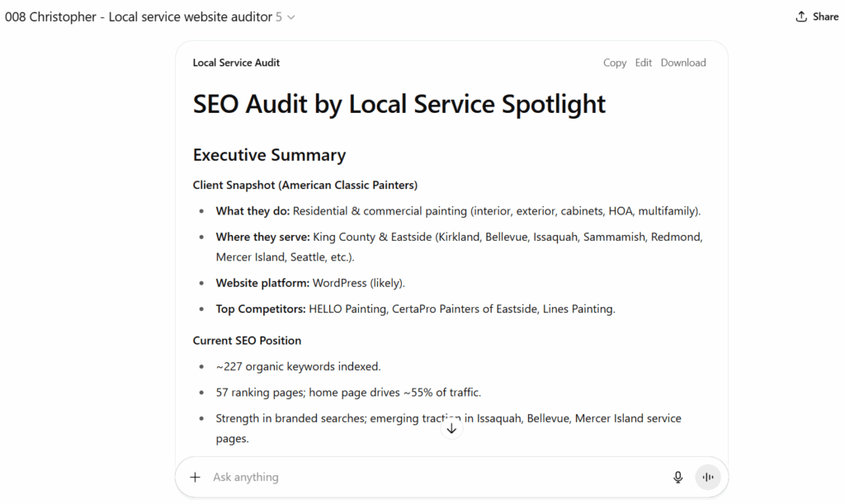Image resolution: width=845 pixels, height=504 pixels.
Task: Copy the Local Service Audit document
Action: (614, 62)
